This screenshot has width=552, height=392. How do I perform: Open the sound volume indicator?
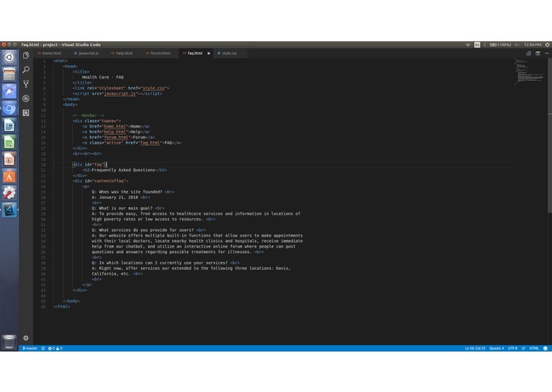tap(517, 44)
